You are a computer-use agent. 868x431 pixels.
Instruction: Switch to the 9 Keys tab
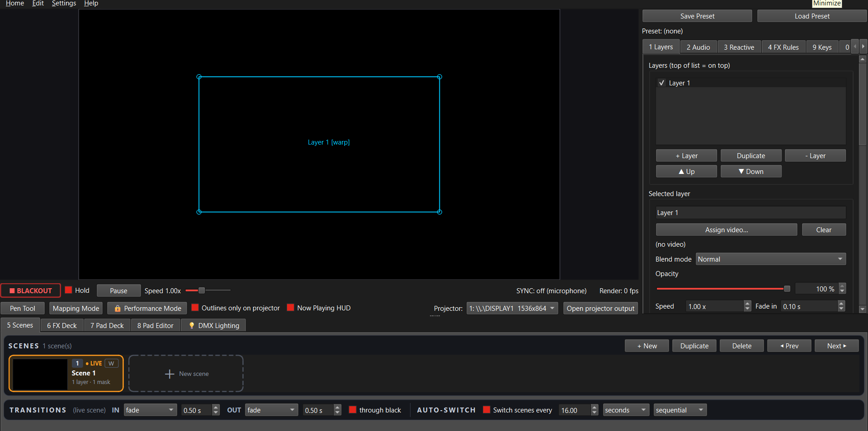(x=822, y=47)
